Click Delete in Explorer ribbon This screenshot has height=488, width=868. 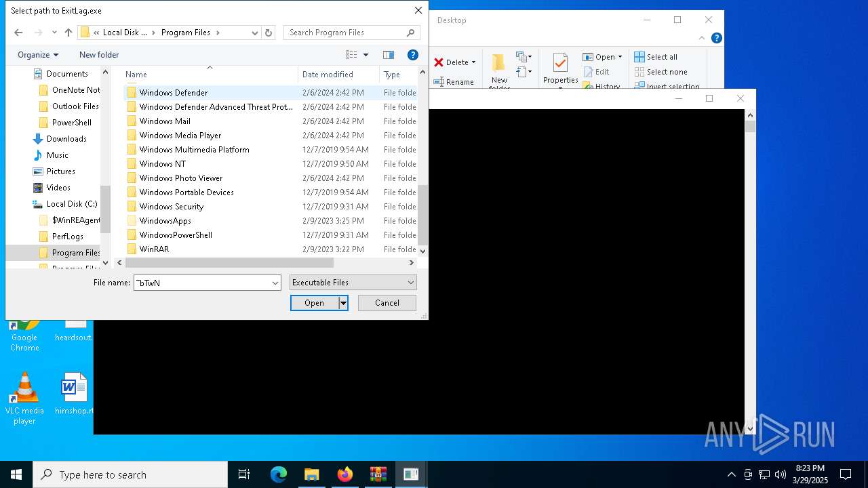point(454,62)
